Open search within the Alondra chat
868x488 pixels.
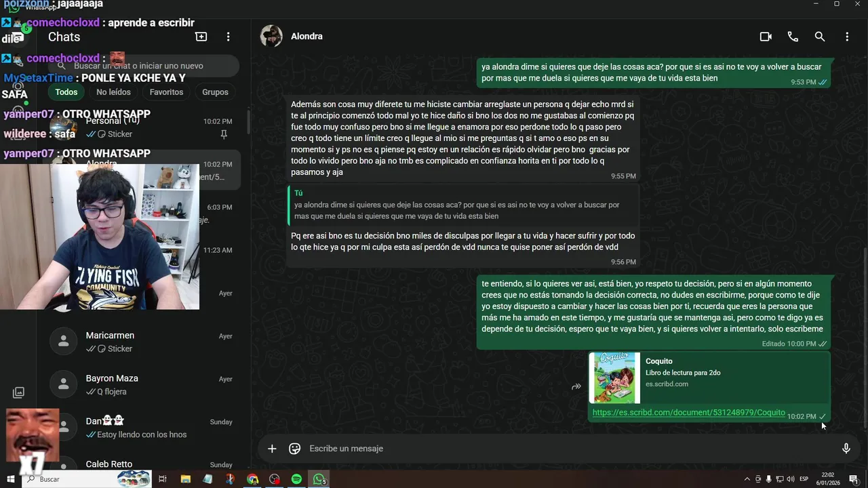820,37
